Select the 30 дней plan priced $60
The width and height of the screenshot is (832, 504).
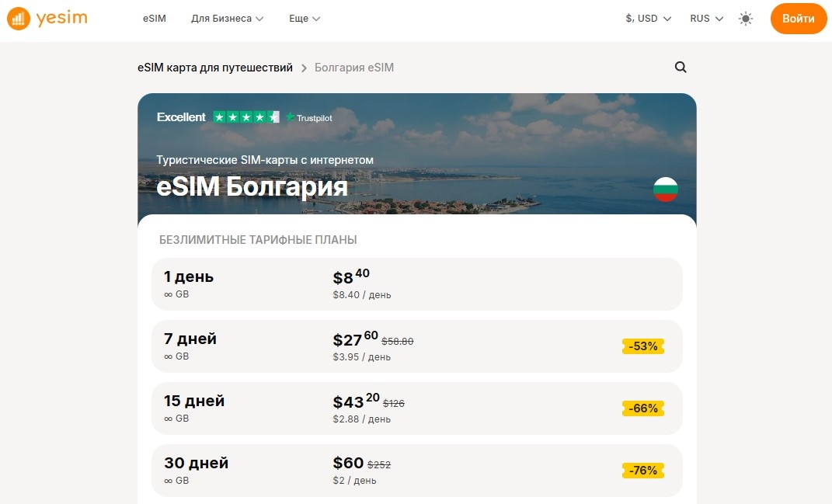[416, 471]
